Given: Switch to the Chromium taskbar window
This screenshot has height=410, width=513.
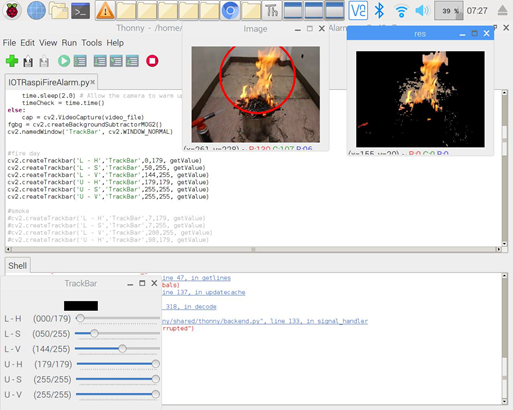Looking at the screenshot, I should (x=230, y=11).
